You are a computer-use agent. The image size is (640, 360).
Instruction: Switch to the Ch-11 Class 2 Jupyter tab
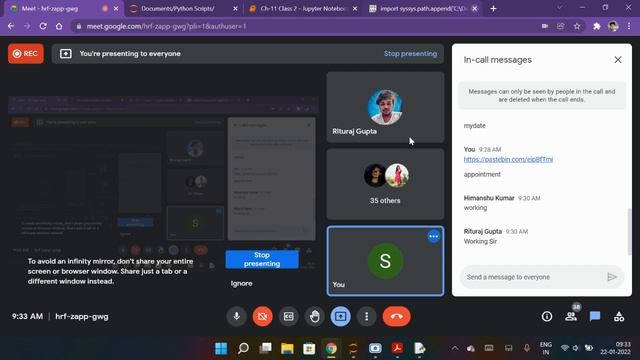(x=303, y=9)
